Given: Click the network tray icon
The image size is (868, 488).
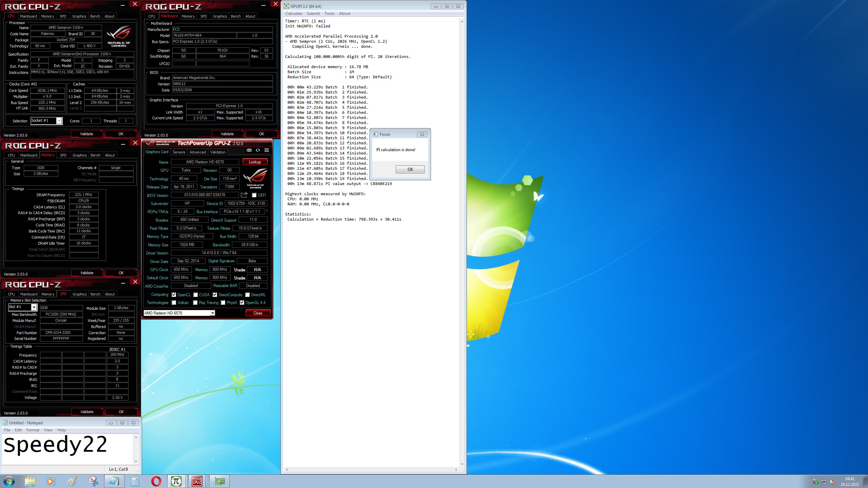Looking at the screenshot, I should pyautogui.click(x=824, y=482).
